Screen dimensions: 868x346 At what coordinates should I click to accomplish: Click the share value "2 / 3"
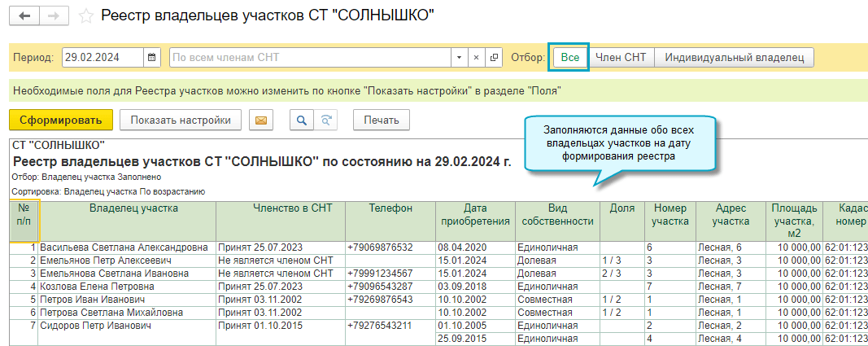point(622,274)
